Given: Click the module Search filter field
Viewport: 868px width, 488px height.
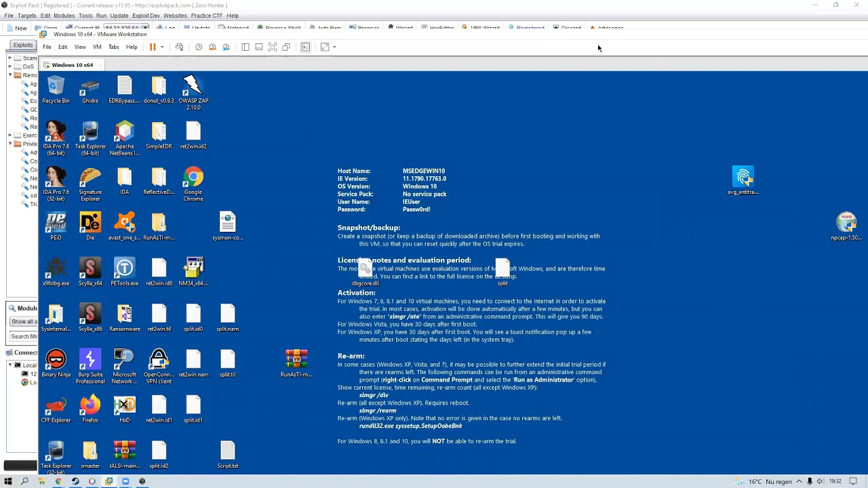Looking at the screenshot, I should (23, 336).
